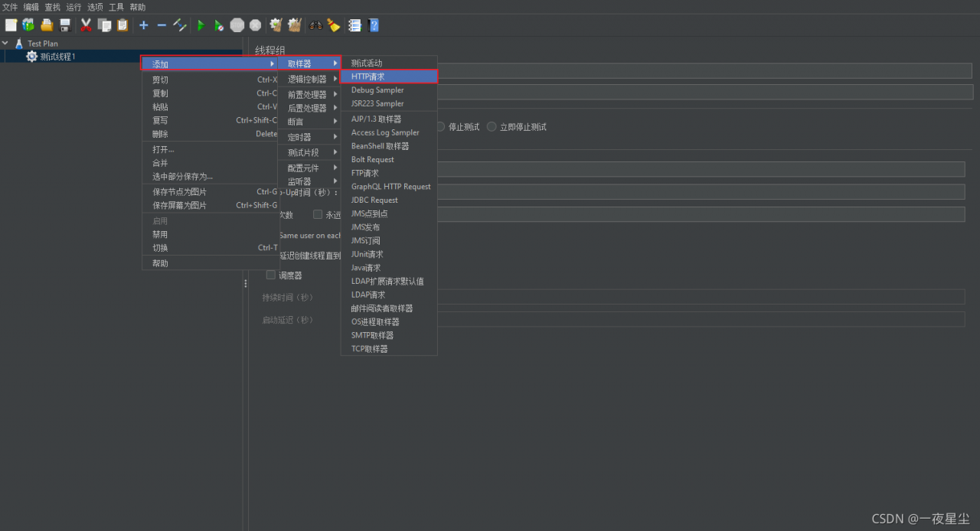Open the 编辑 menu
Image resolution: width=980 pixels, height=531 pixels.
point(31,7)
